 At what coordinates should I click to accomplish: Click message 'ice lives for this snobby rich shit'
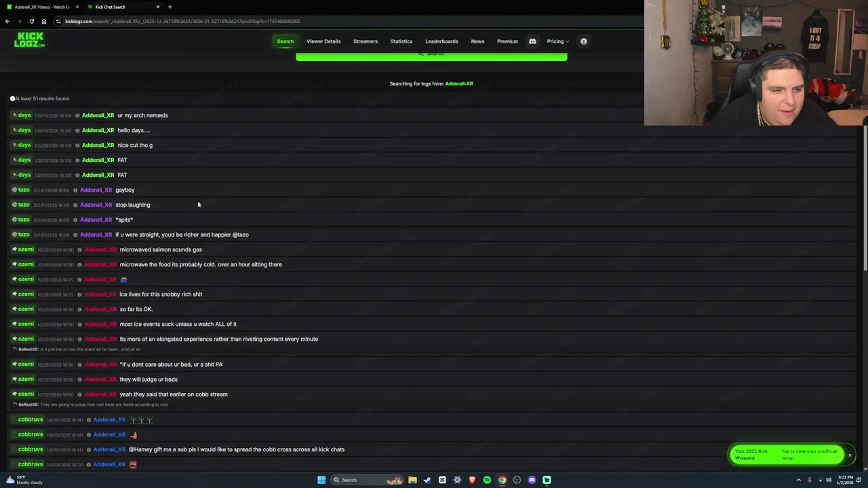[x=161, y=294]
